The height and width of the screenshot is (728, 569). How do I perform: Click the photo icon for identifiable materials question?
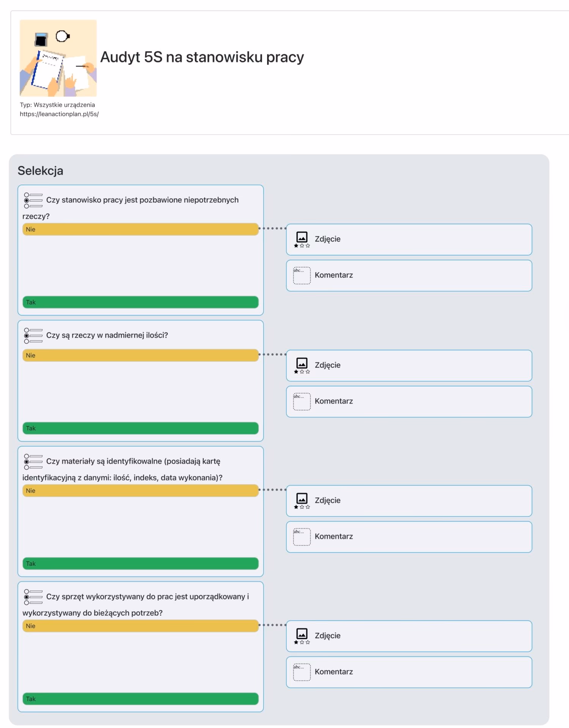click(302, 500)
